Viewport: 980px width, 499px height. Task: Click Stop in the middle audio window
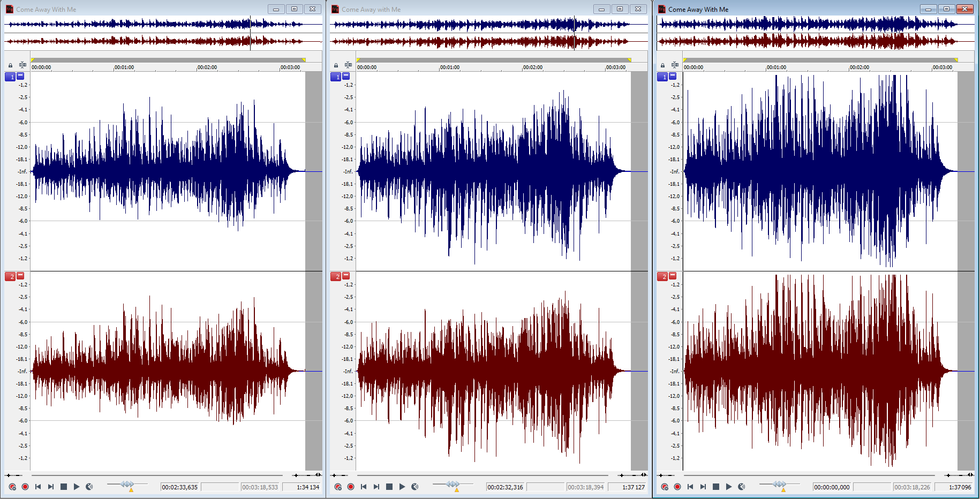(x=389, y=487)
